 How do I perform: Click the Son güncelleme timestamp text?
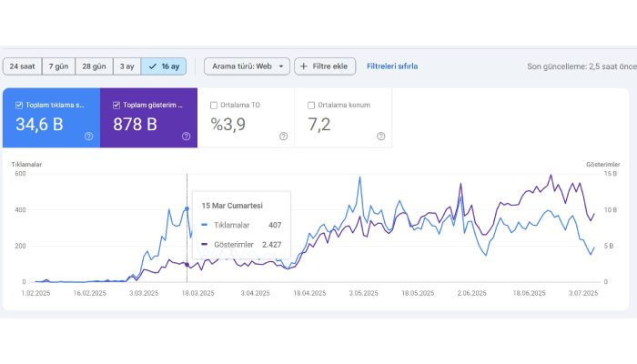[581, 66]
